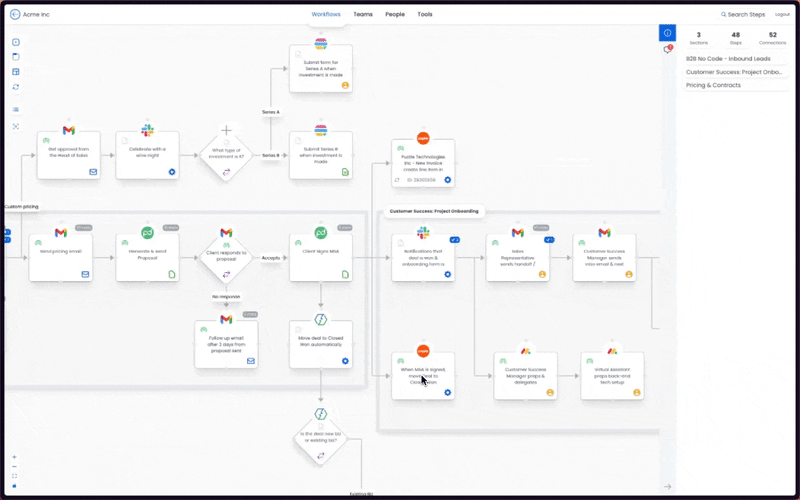The height and width of the screenshot is (500, 800).
Task: Open 'Virtual Assistant preps back-end tech setup' step
Action: (x=612, y=376)
